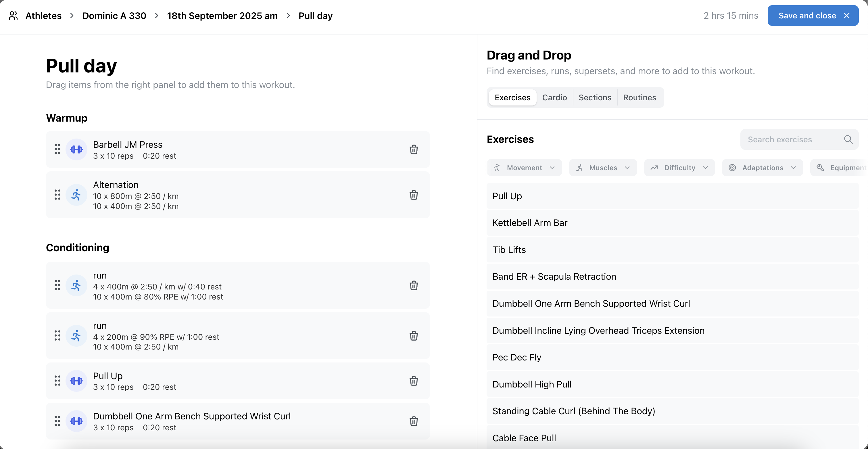Screen dimensions: 868x449
Task: Click the drag handle next to Dumbbell Wrist Curl
Action: pyautogui.click(x=57, y=421)
